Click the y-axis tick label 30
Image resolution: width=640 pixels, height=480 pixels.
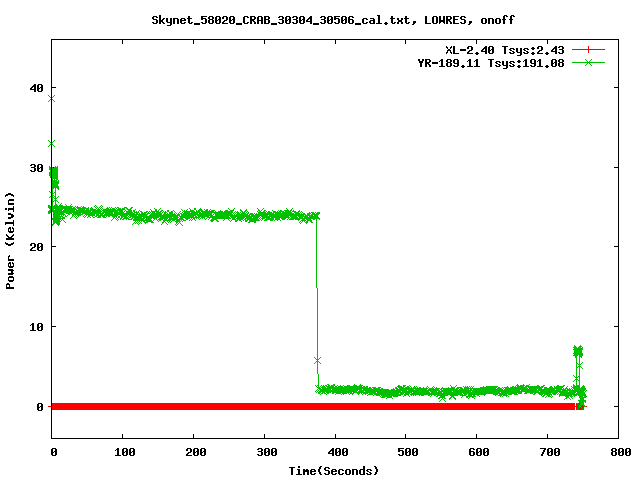click(36, 168)
